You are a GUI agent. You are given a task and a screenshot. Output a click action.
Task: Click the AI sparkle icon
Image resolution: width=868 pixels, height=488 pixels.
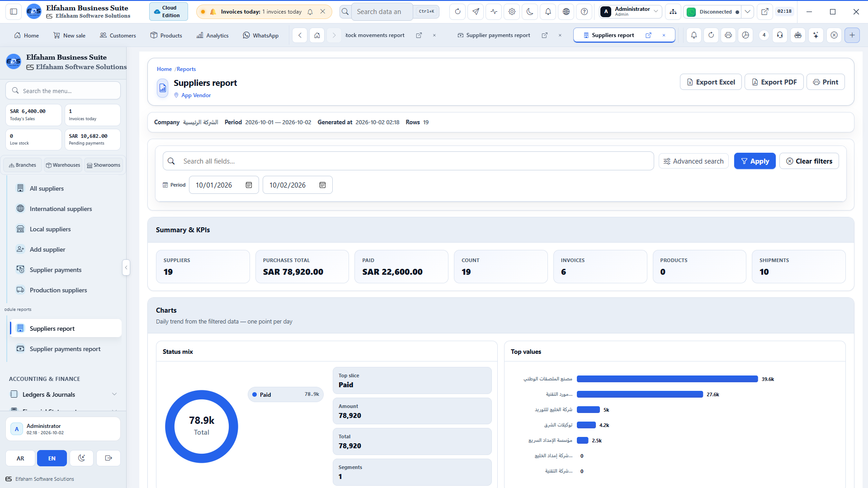pyautogui.click(x=816, y=35)
